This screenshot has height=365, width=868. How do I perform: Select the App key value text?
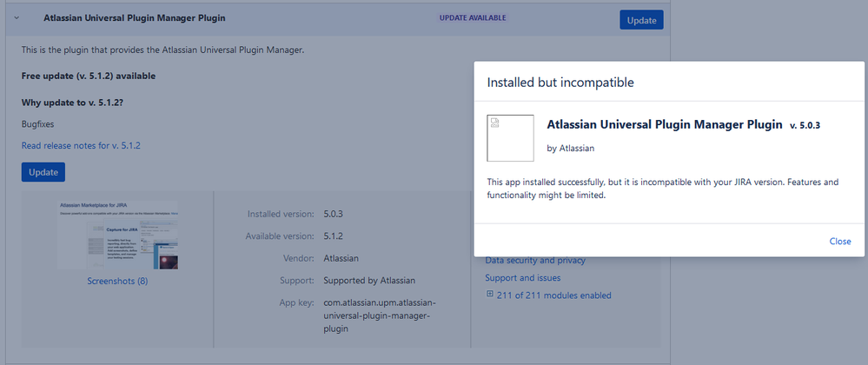pos(381,315)
